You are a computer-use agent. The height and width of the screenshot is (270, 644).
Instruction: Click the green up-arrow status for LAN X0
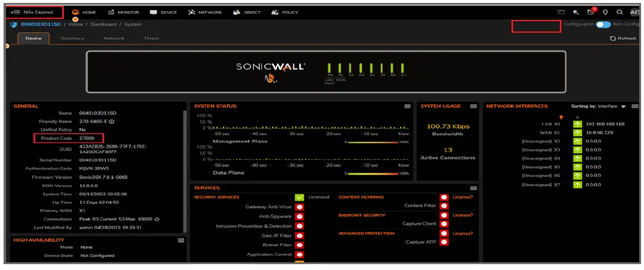[578, 124]
